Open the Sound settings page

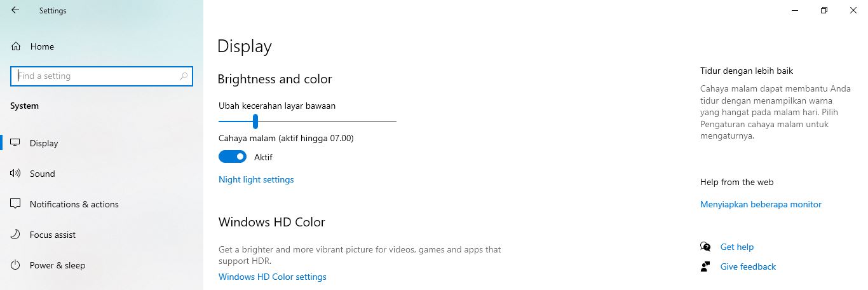42,174
